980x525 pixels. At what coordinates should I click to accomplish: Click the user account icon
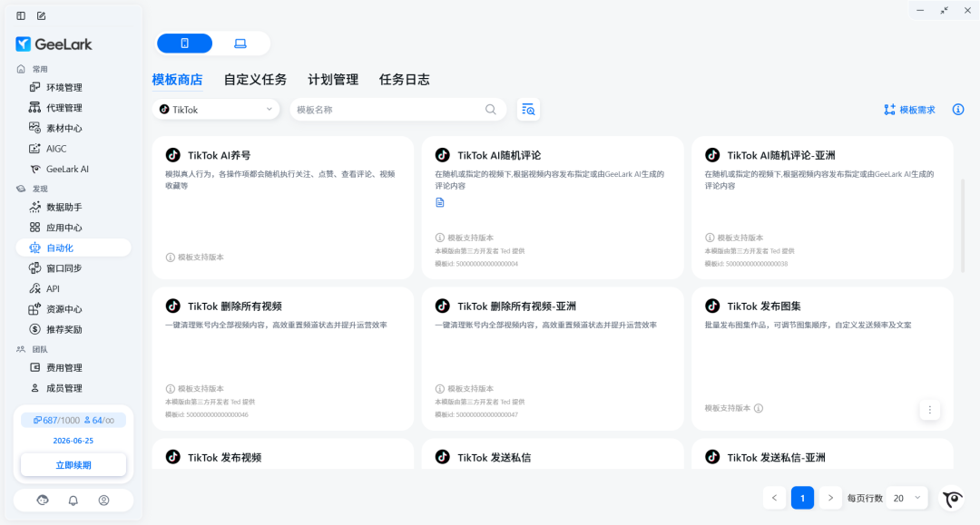click(x=103, y=501)
